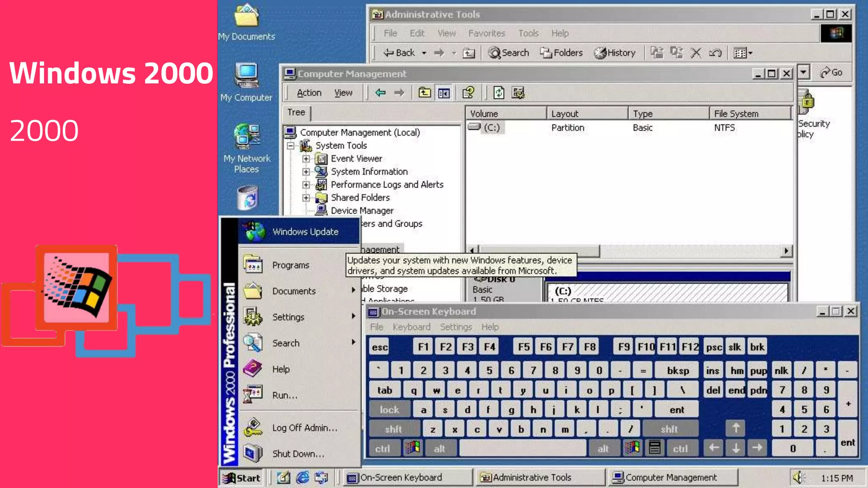Image resolution: width=868 pixels, height=488 pixels.
Task: Expand the System Information node
Action: (306, 172)
